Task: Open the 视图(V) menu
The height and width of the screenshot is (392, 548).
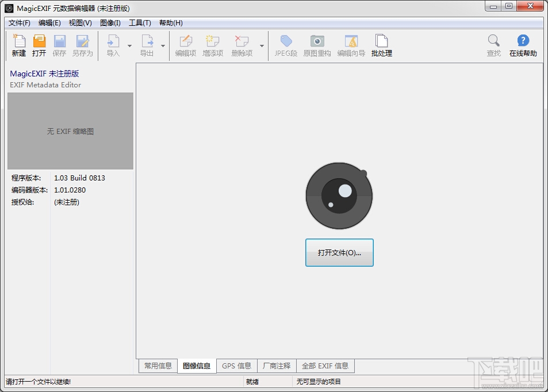Action: click(81, 23)
